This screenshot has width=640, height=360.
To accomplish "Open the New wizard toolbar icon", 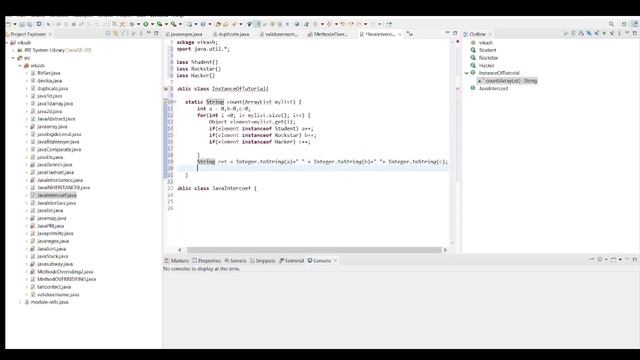I will point(9,24).
